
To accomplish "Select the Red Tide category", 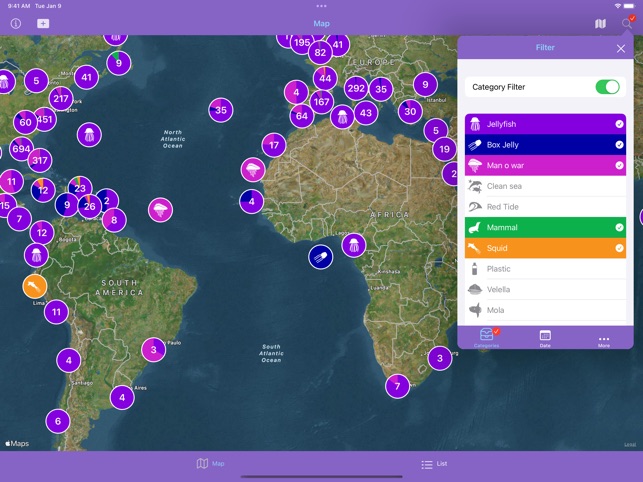I will tap(545, 207).
